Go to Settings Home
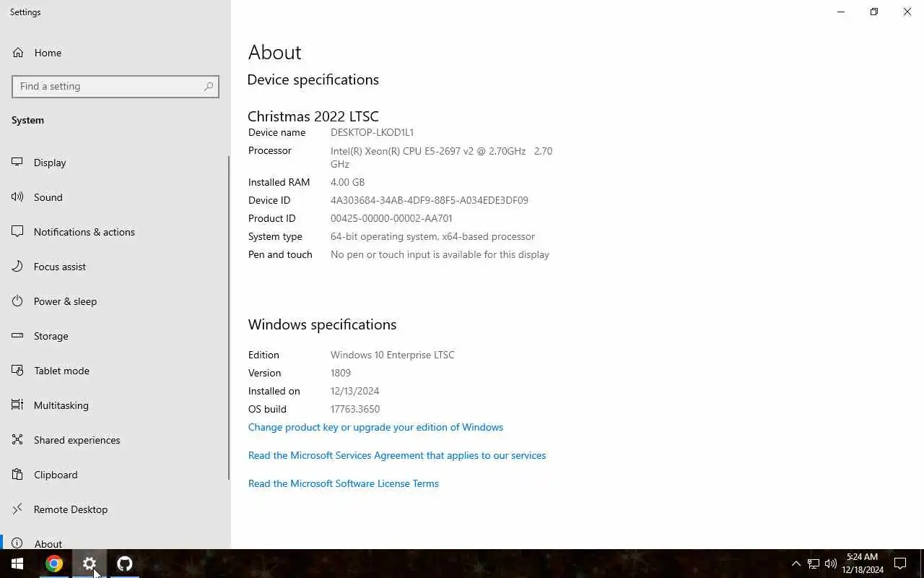This screenshot has width=924, height=578. (x=48, y=53)
